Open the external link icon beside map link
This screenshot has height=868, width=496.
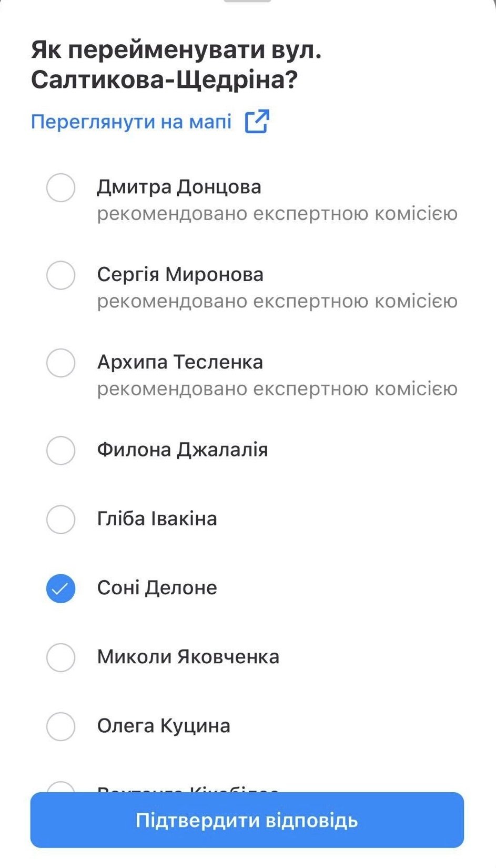(x=257, y=122)
